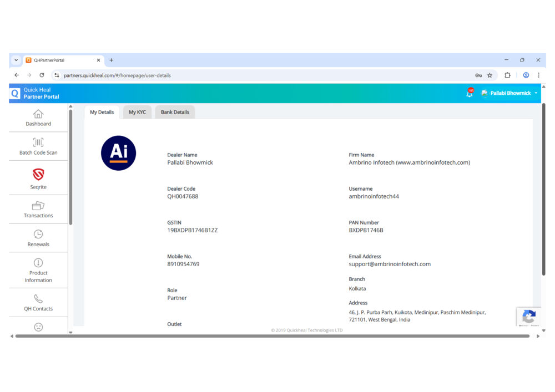Viewport: 555px width, 392px height.
Task: Click the notification bell icon
Action: [x=470, y=93]
